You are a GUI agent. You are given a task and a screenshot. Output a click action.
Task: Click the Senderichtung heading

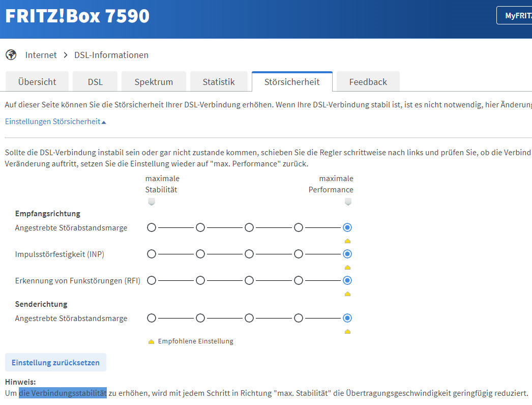pos(41,304)
